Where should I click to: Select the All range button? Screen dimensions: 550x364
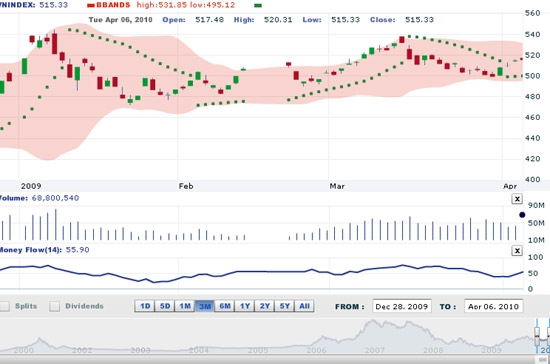click(304, 306)
